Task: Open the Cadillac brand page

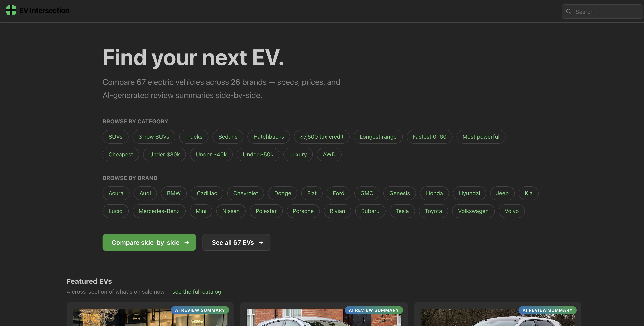Action: pyautogui.click(x=207, y=193)
